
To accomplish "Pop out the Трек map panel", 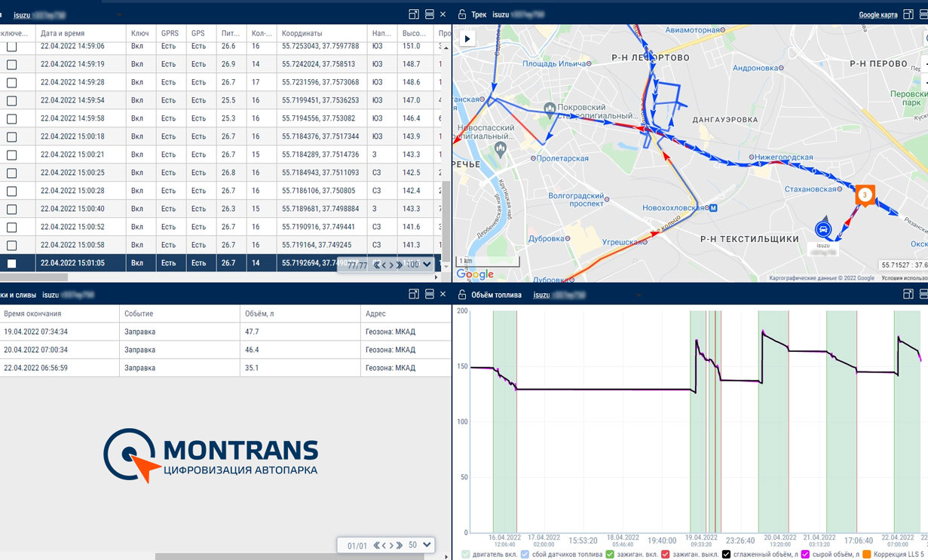I will [x=908, y=14].
